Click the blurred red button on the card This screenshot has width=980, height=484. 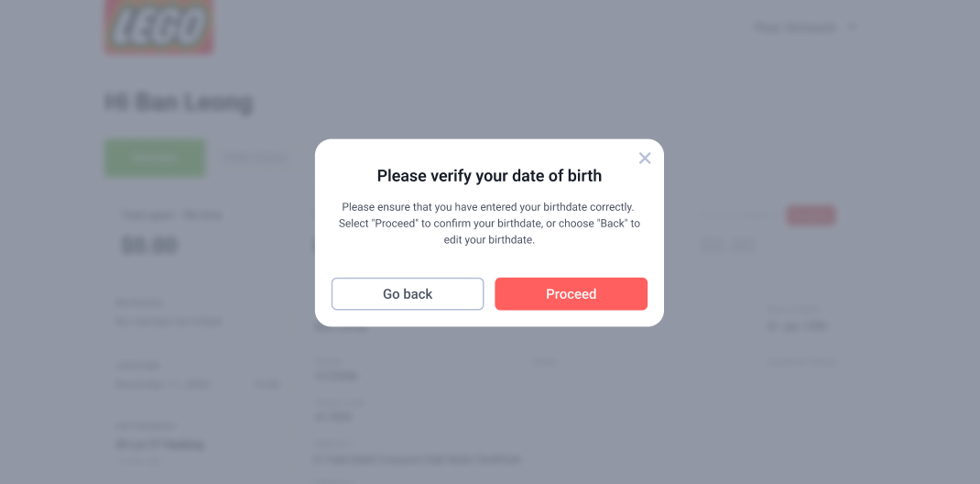point(811,215)
